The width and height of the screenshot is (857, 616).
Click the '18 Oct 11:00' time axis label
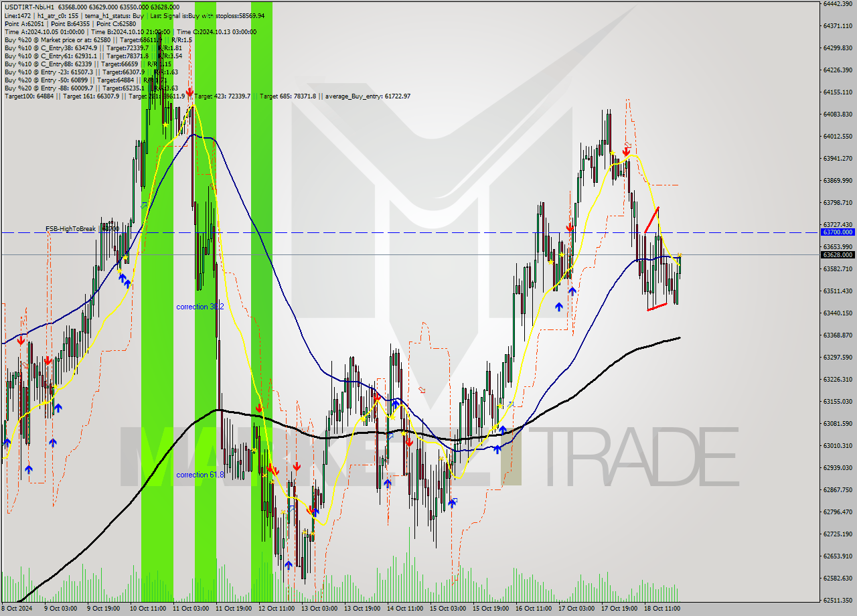tap(662, 609)
